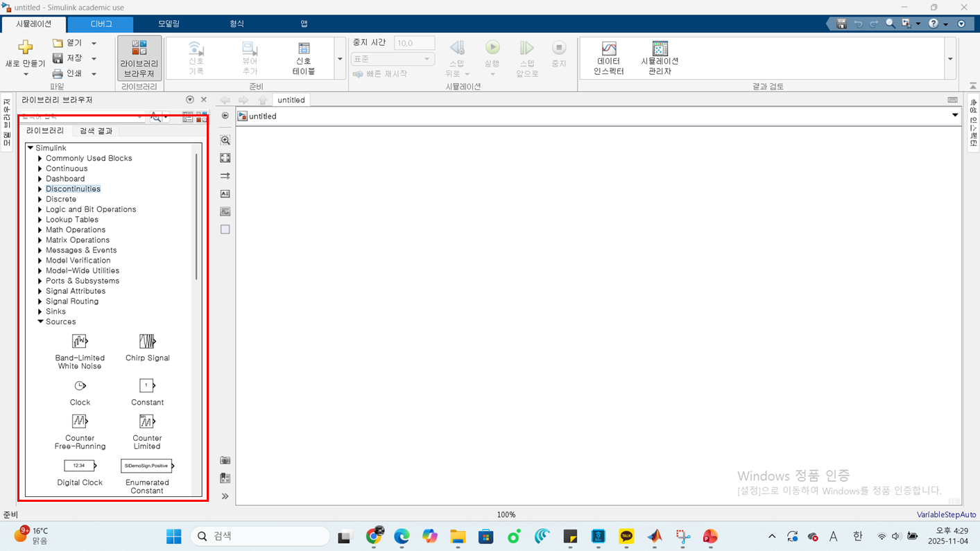Select the Constant block icon
This screenshot has width=980, height=551.
point(147,385)
